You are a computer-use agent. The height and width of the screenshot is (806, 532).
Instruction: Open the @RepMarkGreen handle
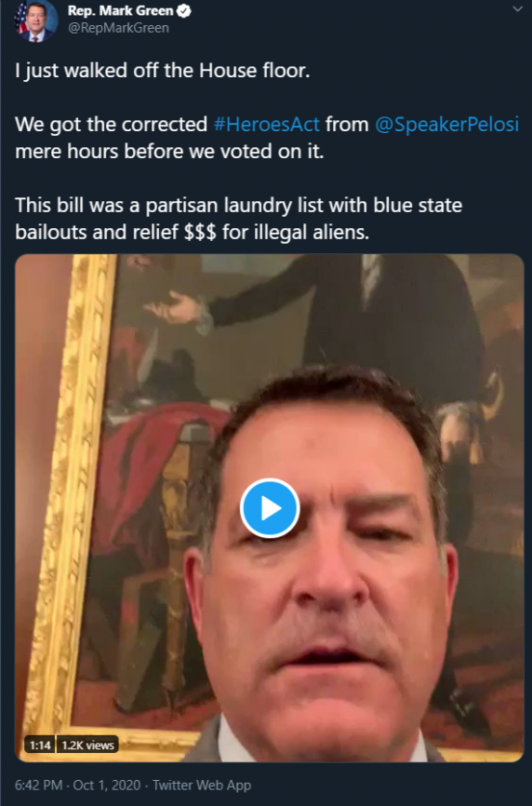coord(118,27)
